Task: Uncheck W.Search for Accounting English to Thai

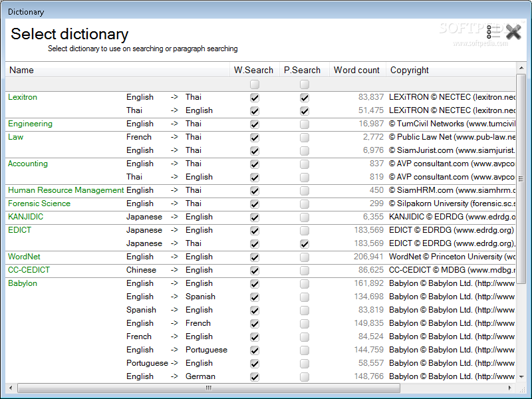Action: (x=255, y=164)
